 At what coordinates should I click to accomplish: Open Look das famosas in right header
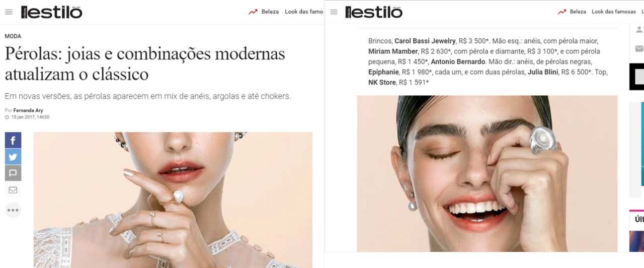coord(614,12)
